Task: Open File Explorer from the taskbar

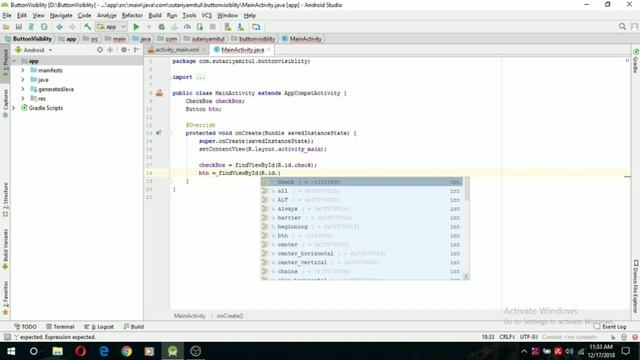Action: (57, 351)
